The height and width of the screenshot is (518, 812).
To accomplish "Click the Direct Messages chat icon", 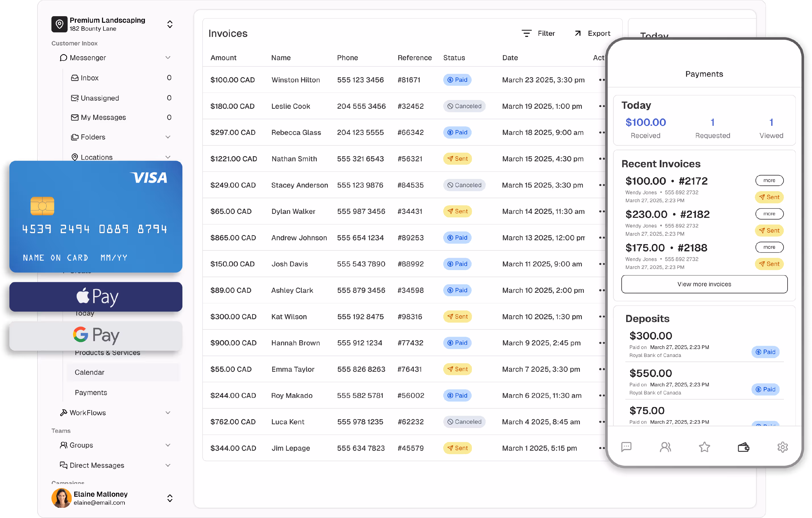I will pyautogui.click(x=63, y=465).
